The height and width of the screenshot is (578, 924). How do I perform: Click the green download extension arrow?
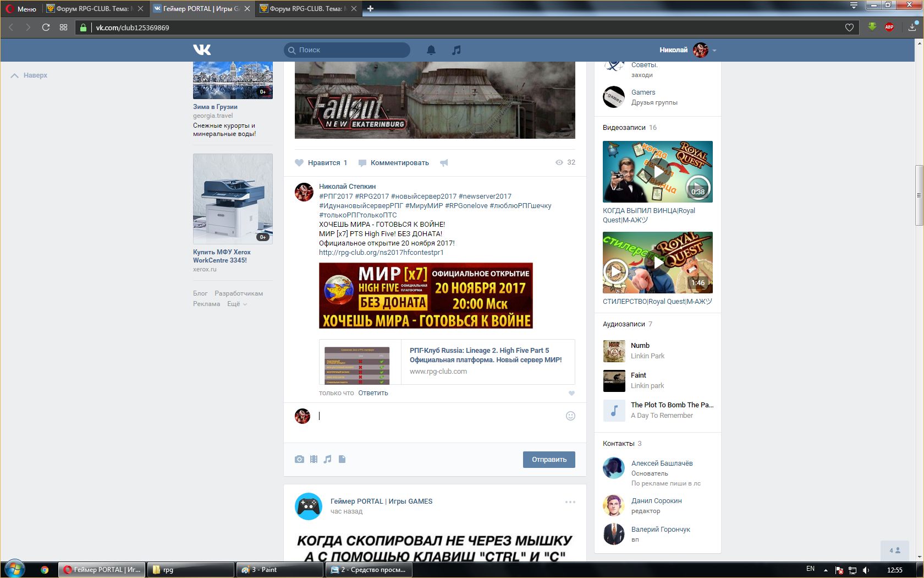coord(872,27)
